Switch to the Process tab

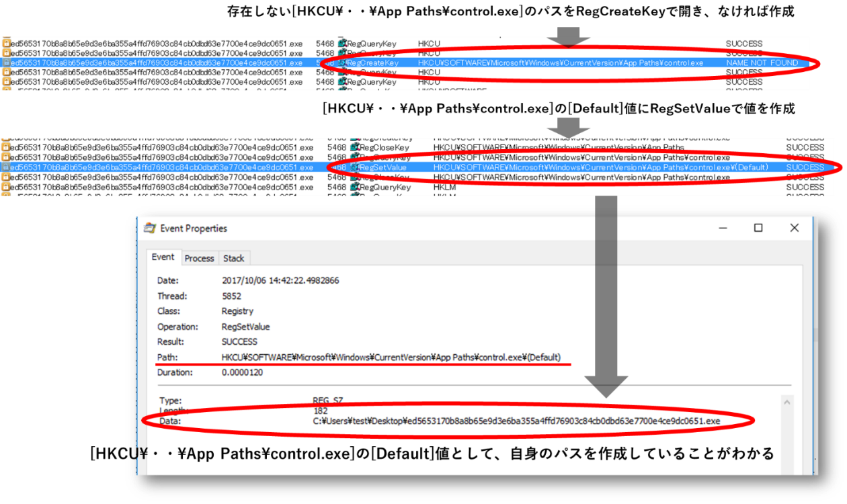200,258
